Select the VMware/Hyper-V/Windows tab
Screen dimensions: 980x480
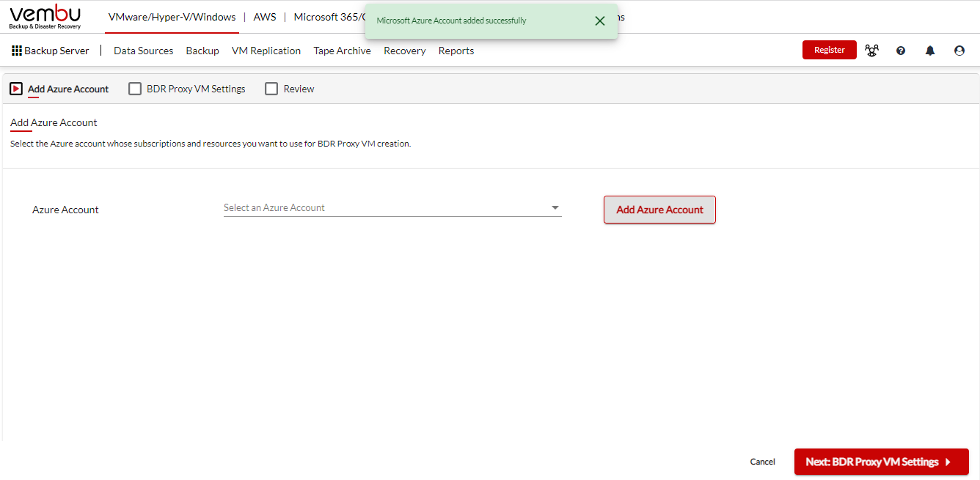pyautogui.click(x=172, y=17)
